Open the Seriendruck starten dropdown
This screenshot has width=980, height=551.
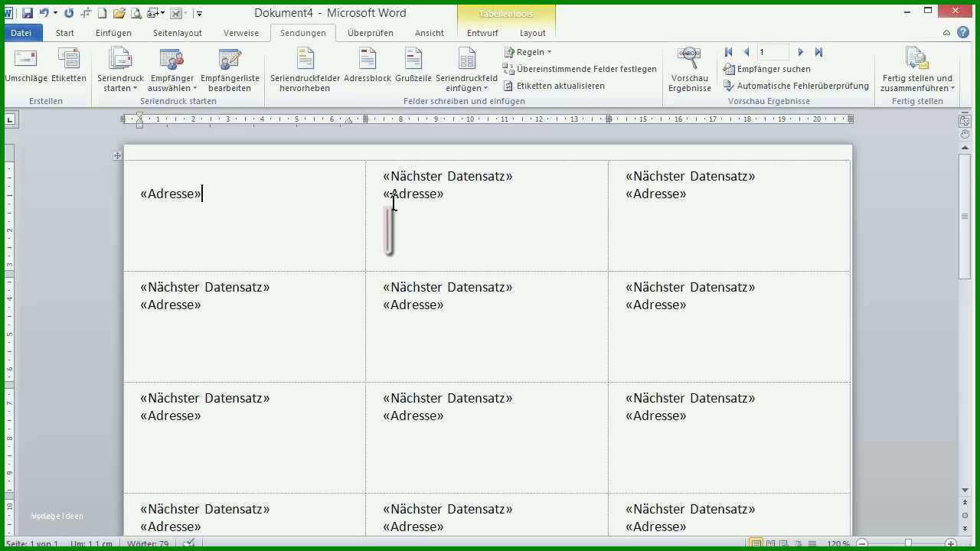pos(120,69)
